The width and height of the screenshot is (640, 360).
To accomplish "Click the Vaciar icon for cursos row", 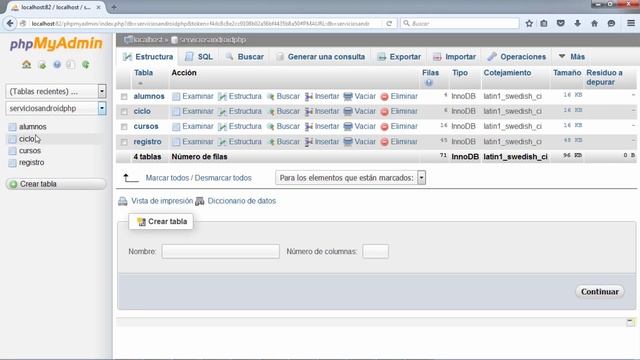I will tap(348, 127).
